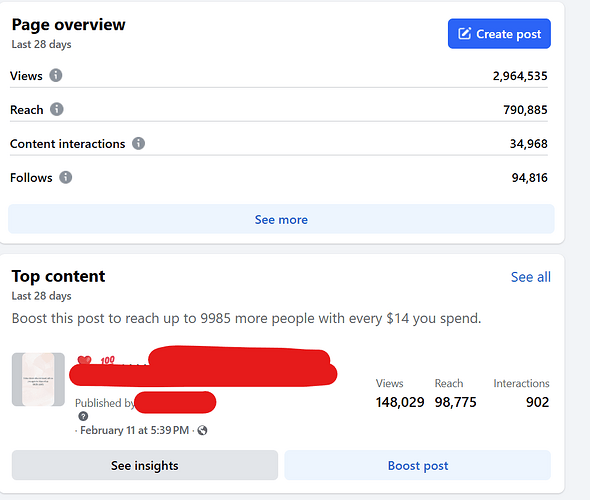590x500 pixels.
Task: Click the Create post button
Action: [x=499, y=33]
